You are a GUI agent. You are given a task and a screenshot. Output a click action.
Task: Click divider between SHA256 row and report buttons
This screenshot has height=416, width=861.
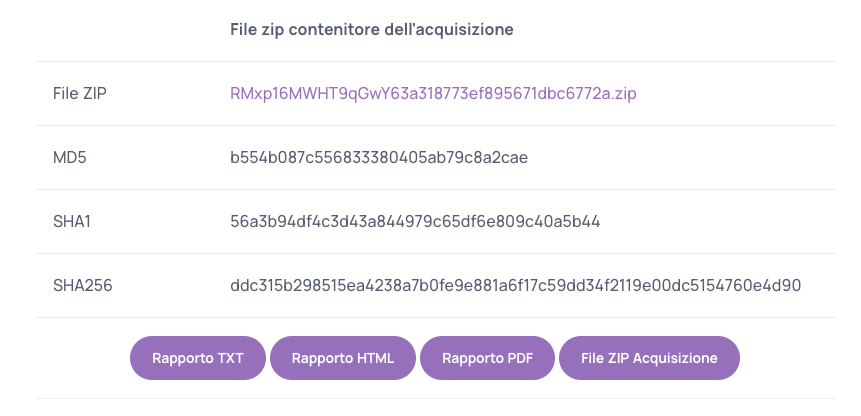pyautogui.click(x=435, y=317)
